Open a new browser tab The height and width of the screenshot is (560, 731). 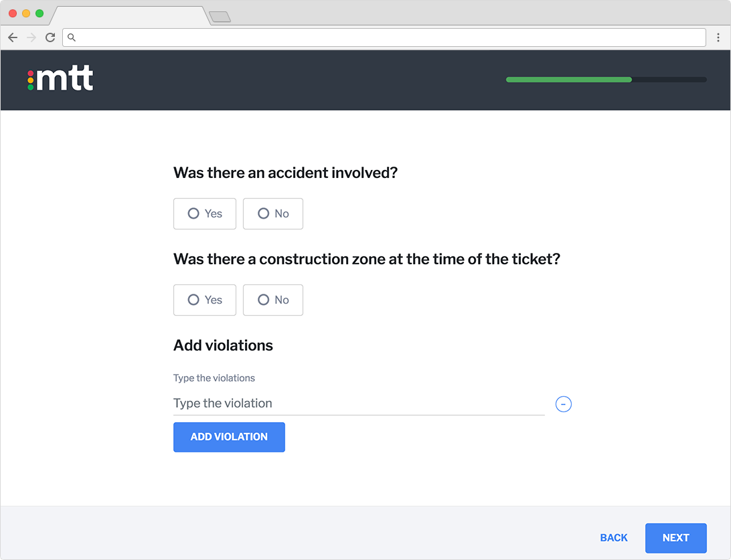(x=220, y=17)
